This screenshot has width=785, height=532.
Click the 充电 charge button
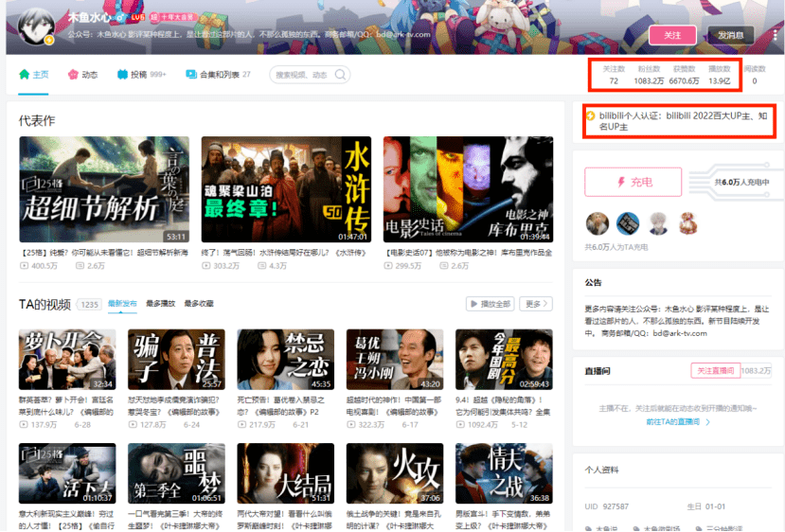pos(633,182)
